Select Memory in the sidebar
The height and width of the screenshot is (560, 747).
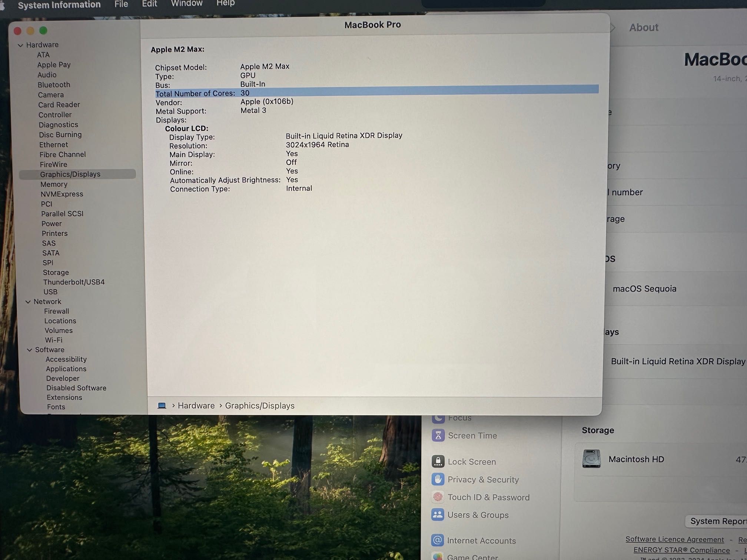pyautogui.click(x=54, y=184)
